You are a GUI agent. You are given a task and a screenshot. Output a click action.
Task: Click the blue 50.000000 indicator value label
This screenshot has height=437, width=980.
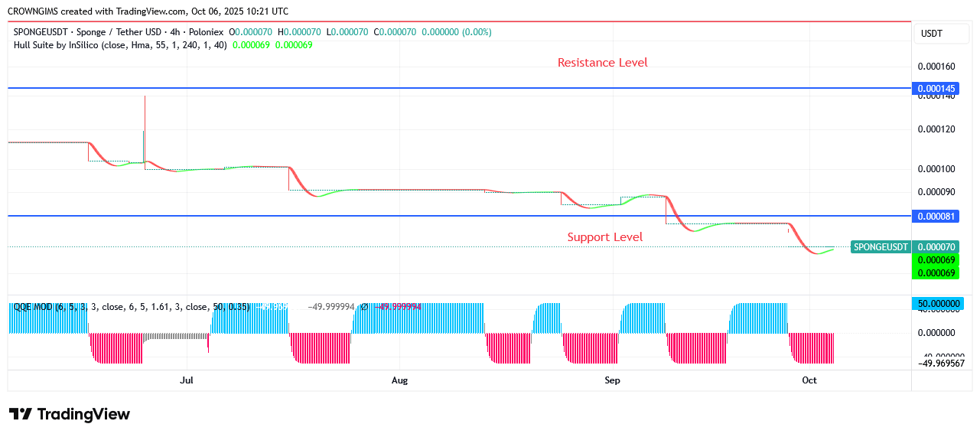pos(936,304)
